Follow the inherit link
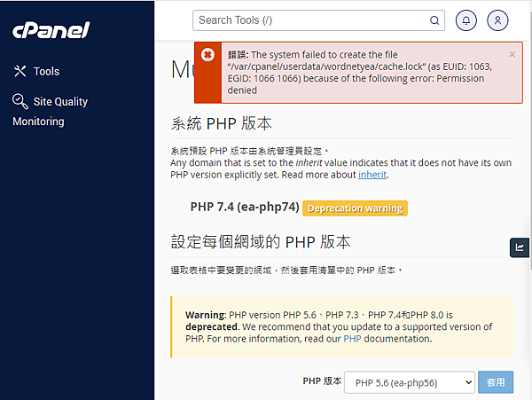The image size is (532, 400). coord(372,175)
